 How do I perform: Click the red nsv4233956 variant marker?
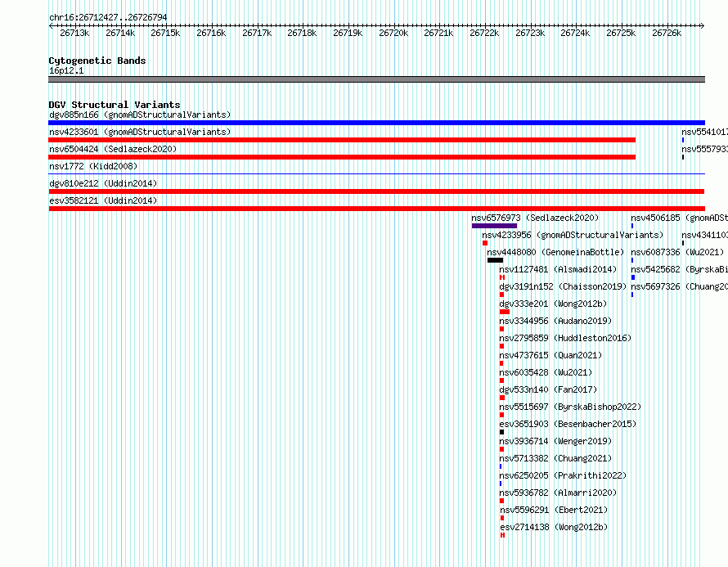point(485,243)
